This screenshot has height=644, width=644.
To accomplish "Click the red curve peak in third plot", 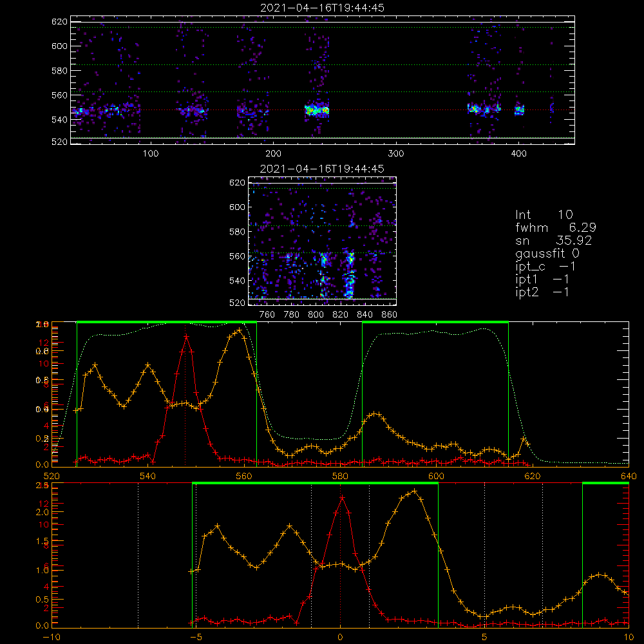I will (186, 336).
